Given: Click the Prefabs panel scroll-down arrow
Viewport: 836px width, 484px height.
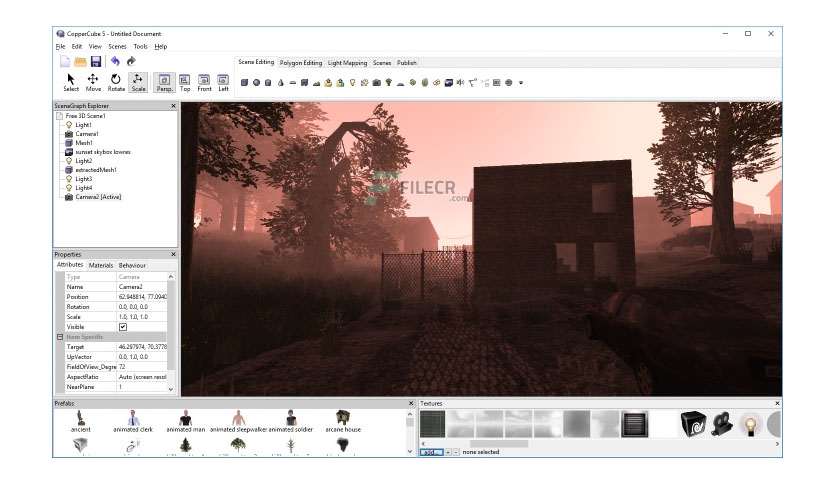Looking at the screenshot, I should coord(409,451).
